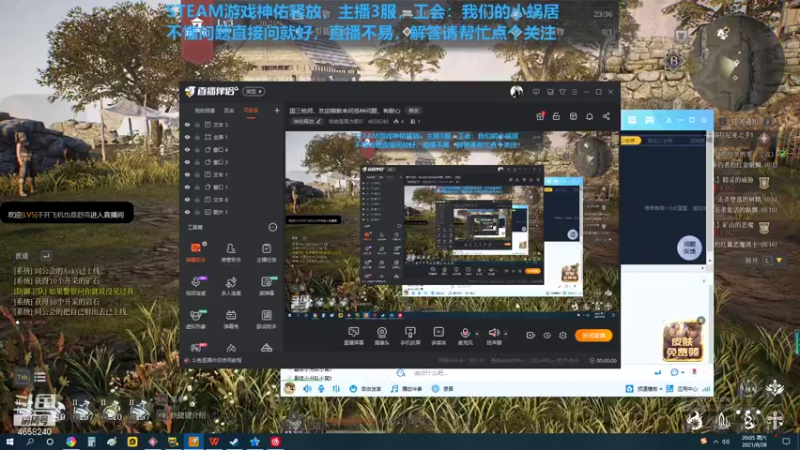Image resolution: width=800 pixels, height=450 pixels.
Task: Open the 主播任务 streamer tasks tool
Action: point(266,252)
